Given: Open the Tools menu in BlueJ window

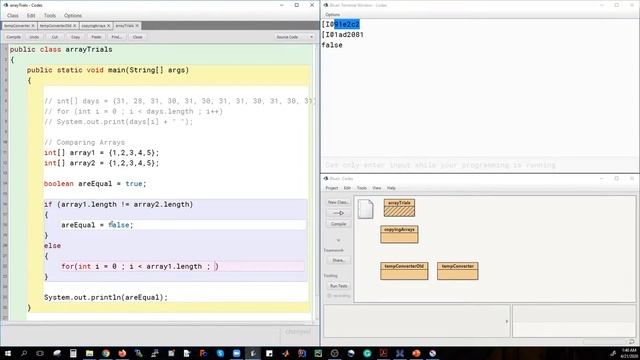Looking at the screenshot, I should (362, 188).
